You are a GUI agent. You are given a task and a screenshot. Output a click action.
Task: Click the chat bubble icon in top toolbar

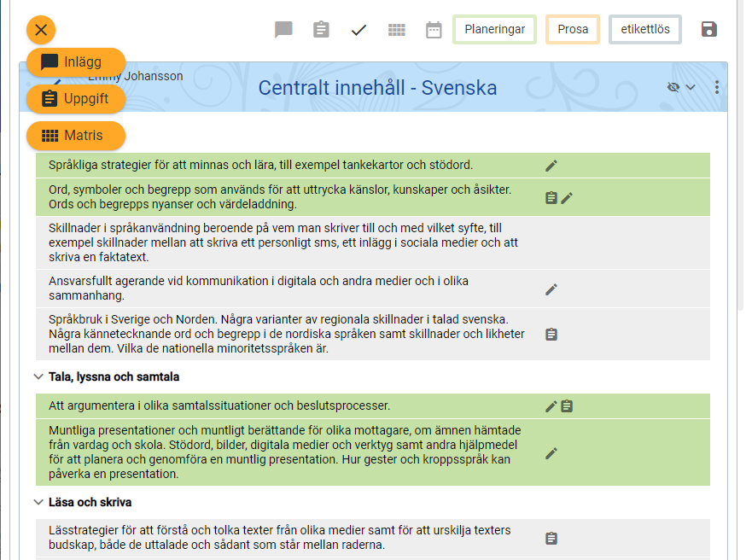pos(283,30)
